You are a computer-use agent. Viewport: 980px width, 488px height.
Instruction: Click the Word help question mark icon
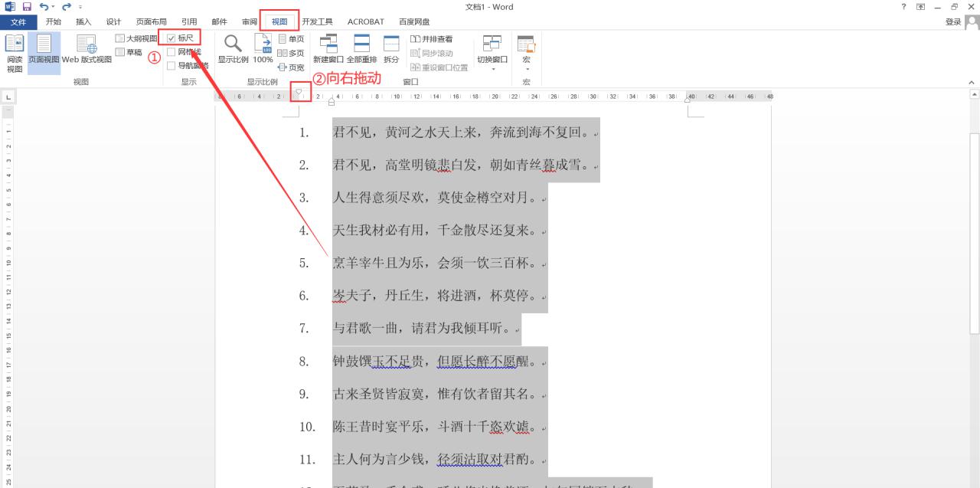(904, 7)
